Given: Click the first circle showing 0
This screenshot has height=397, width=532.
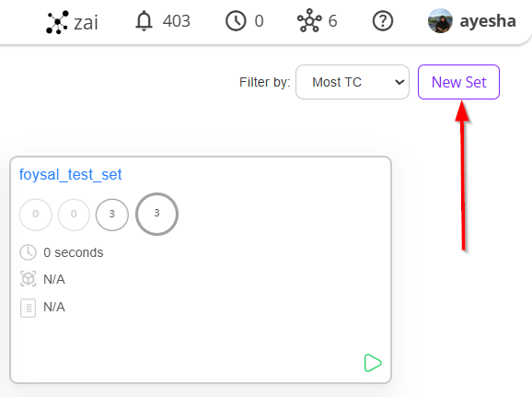Looking at the screenshot, I should click(x=36, y=215).
